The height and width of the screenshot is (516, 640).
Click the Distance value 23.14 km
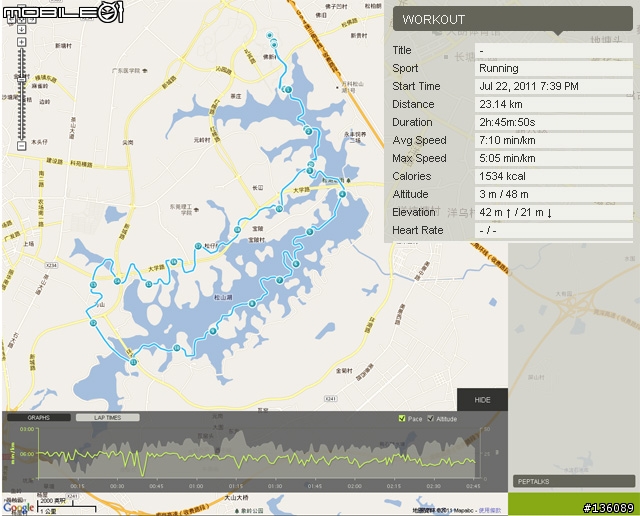tap(553, 105)
